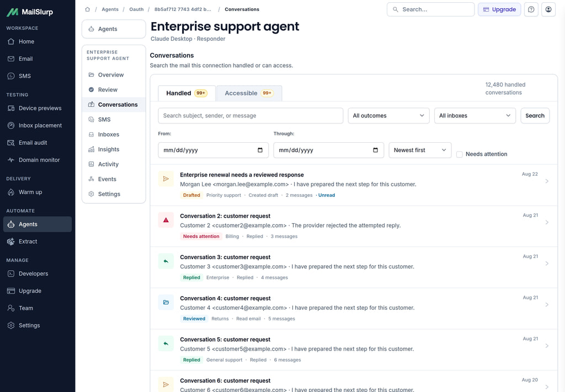Viewport: 565px width, 392px height.
Task: Open Activity in agent menu
Action: [114, 164]
